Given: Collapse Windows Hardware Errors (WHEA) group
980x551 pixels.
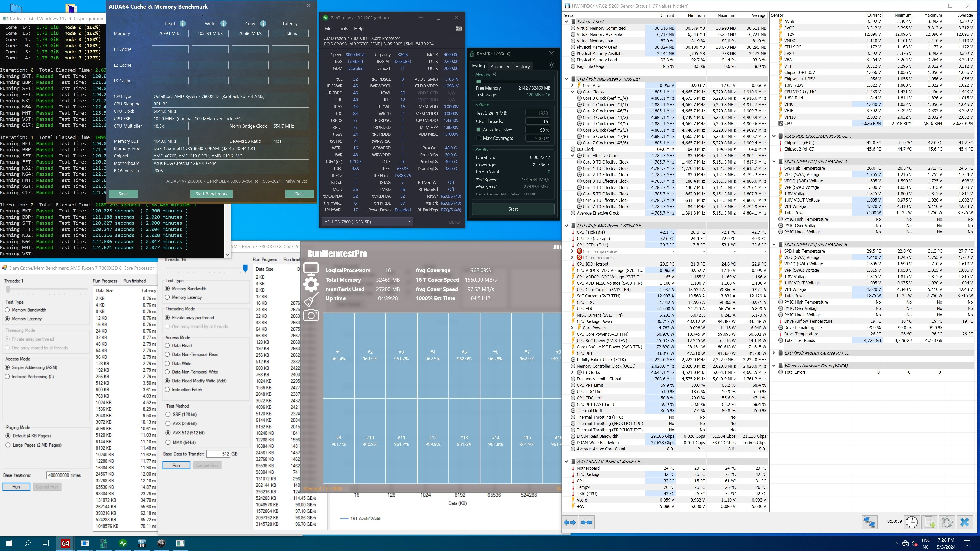Looking at the screenshot, I should tap(774, 366).
